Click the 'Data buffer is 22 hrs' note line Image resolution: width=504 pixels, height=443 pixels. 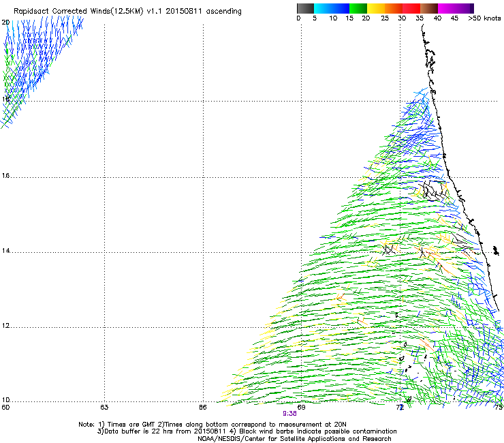(x=247, y=431)
